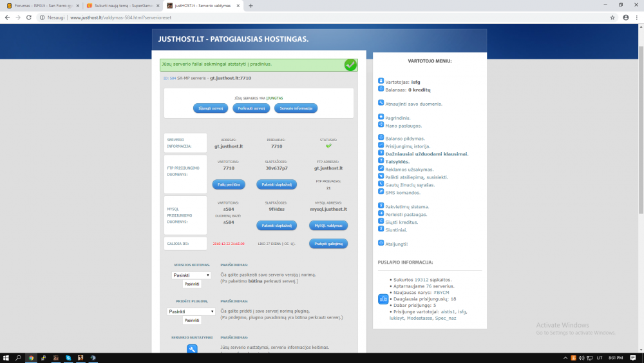644x363 pixels.
Task: Open the MySQL valdymas button
Action: [328, 225]
